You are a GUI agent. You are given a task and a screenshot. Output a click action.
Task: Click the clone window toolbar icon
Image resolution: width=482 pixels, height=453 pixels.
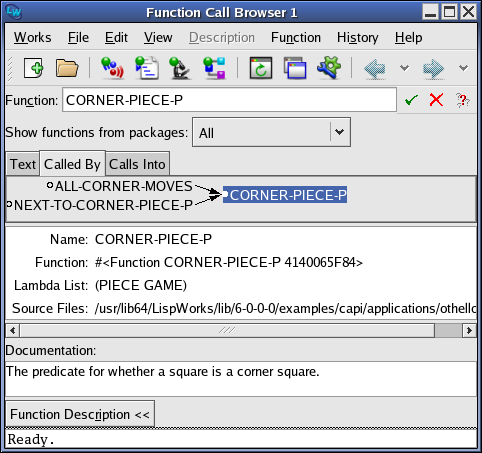click(x=295, y=68)
